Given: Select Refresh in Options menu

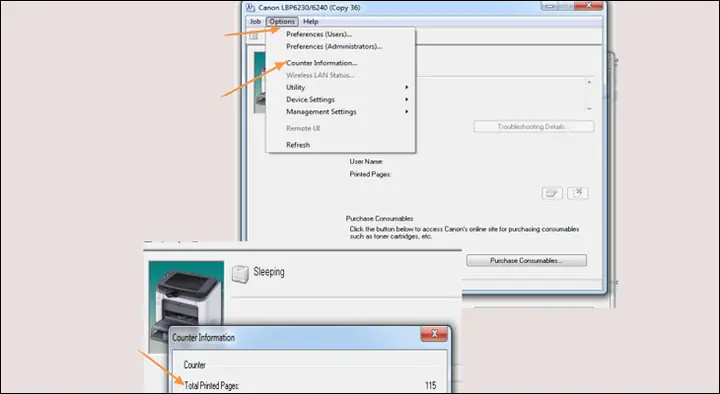Looking at the screenshot, I should [x=298, y=145].
